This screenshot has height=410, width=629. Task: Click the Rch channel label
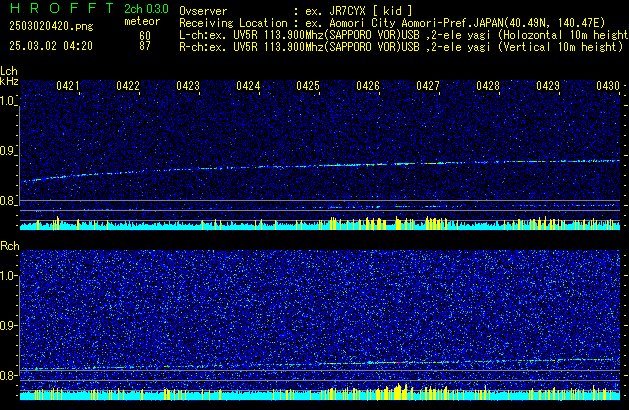click(10, 246)
